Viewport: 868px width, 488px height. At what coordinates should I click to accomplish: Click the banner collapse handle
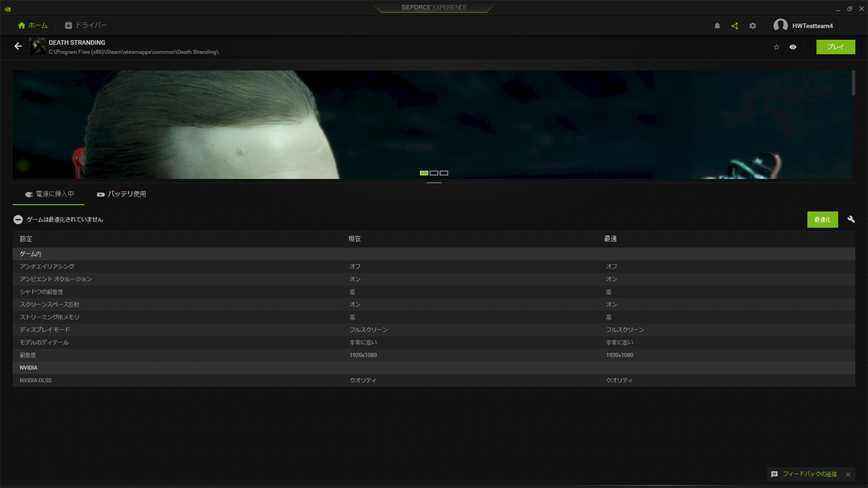point(434,182)
